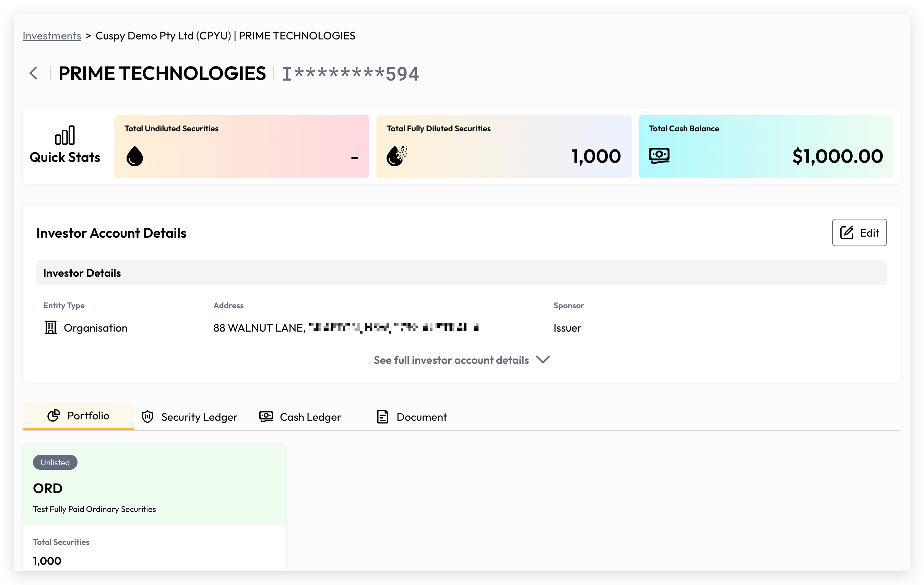This screenshot has width=924, height=585.
Task: Click the '1,000' fully diluted securities value
Action: click(596, 156)
